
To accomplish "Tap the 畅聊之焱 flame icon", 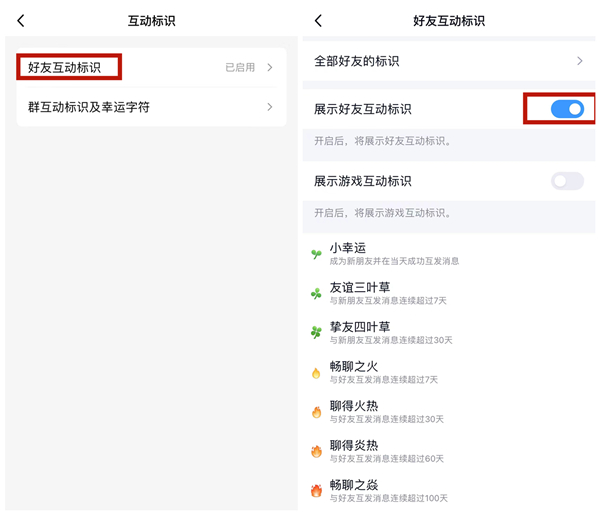I will [x=317, y=491].
